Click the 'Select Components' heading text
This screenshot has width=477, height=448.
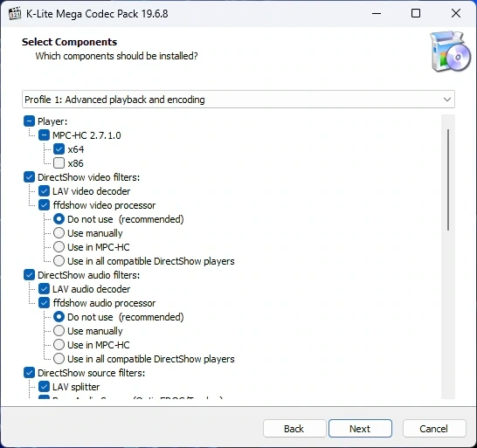click(69, 42)
